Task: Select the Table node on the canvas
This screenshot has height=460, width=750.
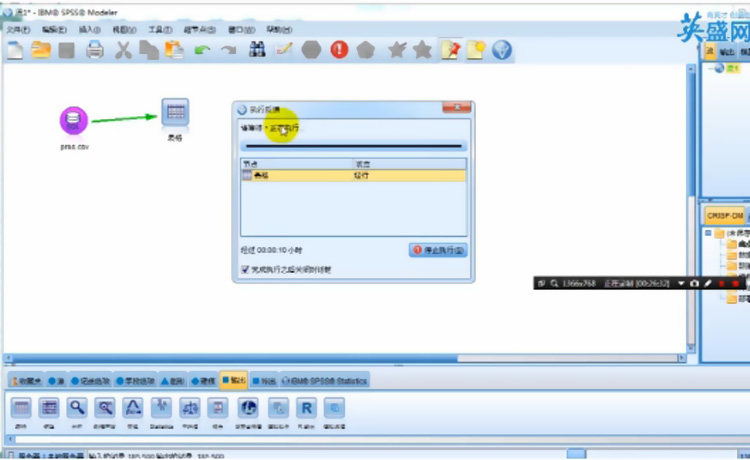Action: point(175,113)
